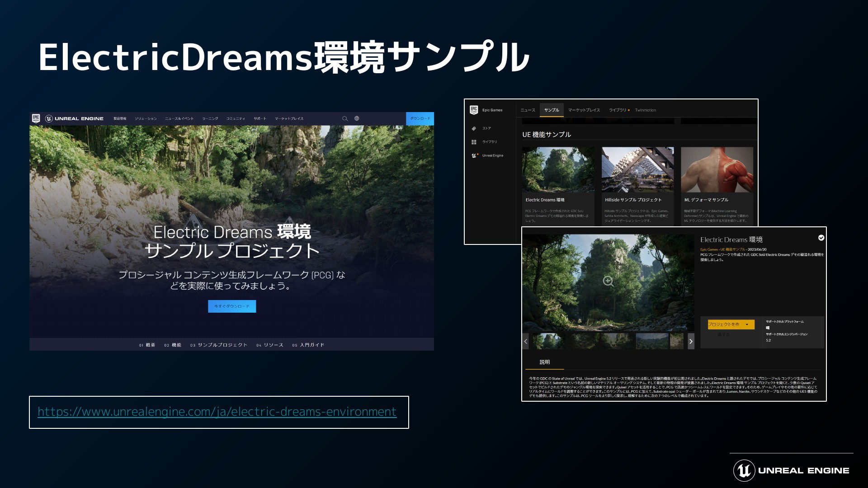The height and width of the screenshot is (488, 868).
Task: Click the Epic Games shield logo on the website
Action: 36,118
